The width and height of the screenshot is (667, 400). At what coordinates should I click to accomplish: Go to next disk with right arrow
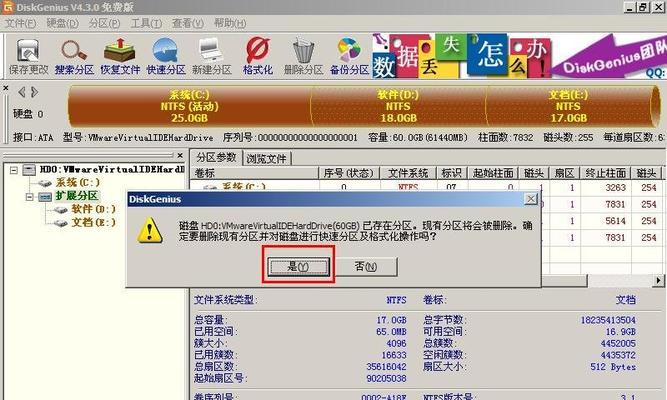coord(34,92)
